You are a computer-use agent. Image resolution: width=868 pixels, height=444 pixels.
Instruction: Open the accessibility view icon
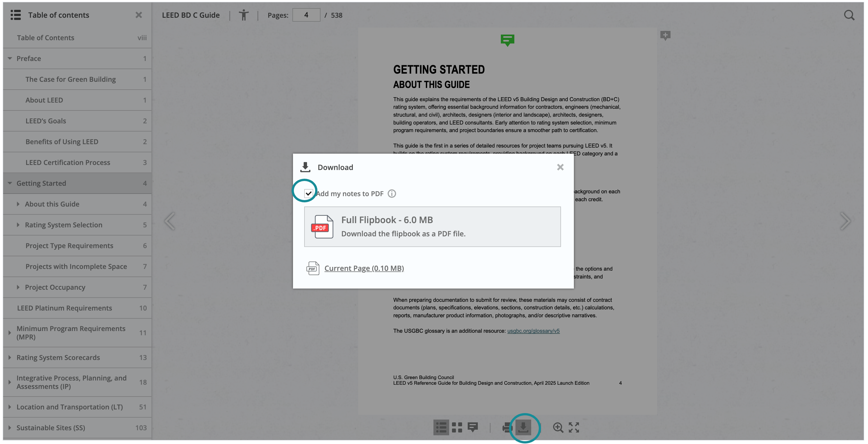click(x=243, y=15)
